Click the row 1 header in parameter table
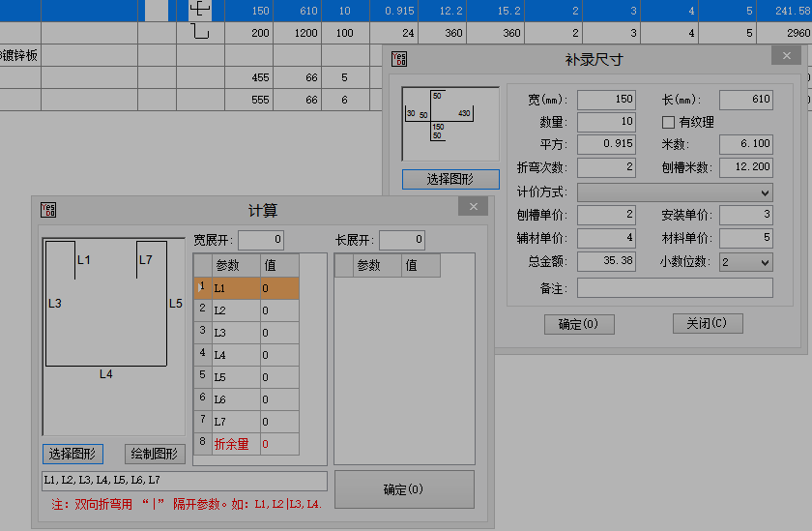The height and width of the screenshot is (531, 812). (x=202, y=288)
